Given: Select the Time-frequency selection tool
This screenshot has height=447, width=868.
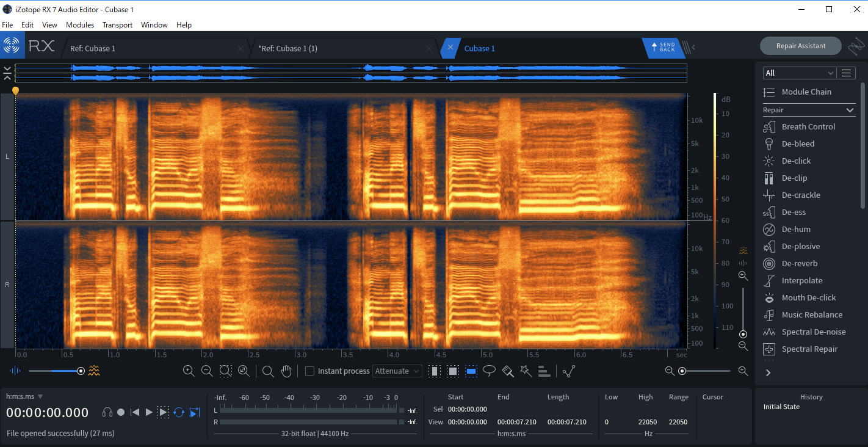Looking at the screenshot, I should (x=453, y=371).
